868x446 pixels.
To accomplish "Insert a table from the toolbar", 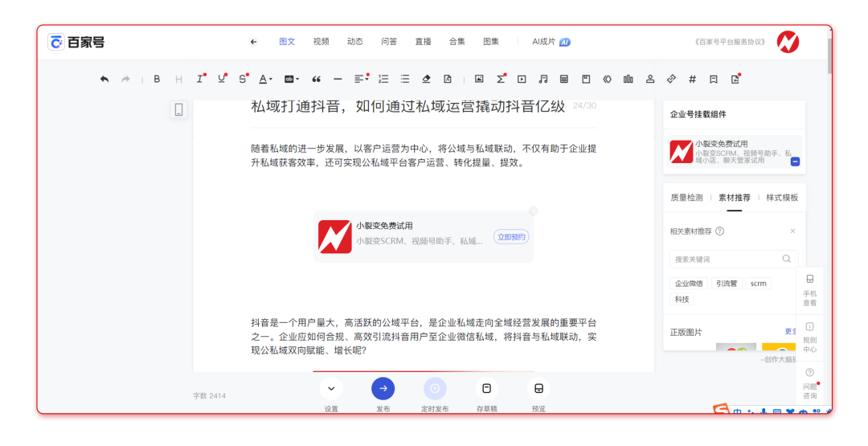I will [x=564, y=79].
